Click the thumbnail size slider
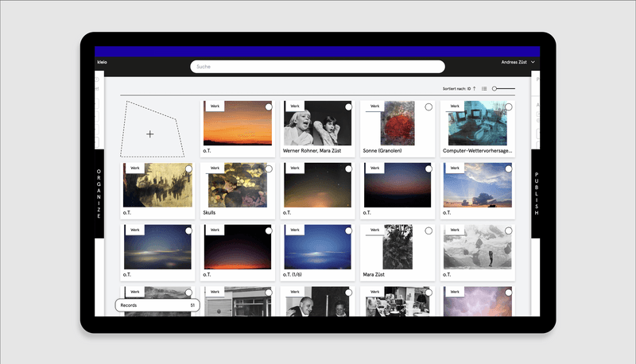The height and width of the screenshot is (364, 636). [x=503, y=88]
